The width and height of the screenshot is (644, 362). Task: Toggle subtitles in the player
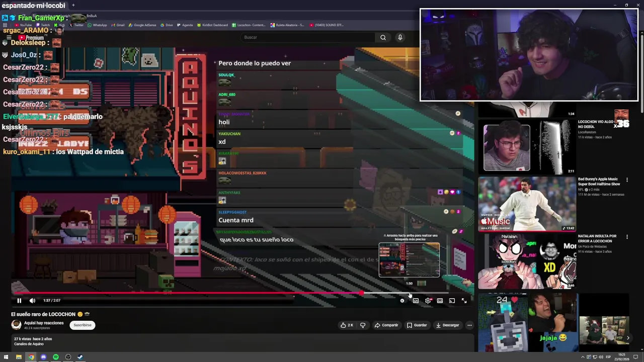tap(416, 301)
